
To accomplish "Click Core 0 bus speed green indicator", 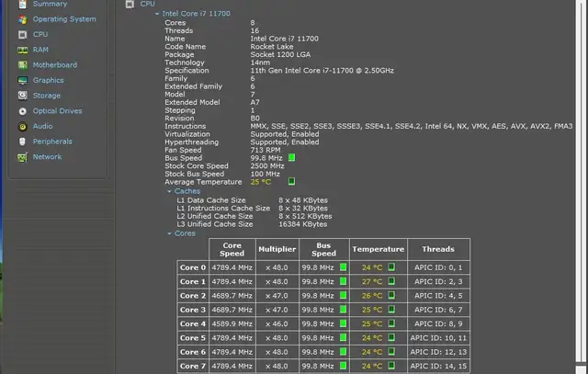I will [343, 267].
